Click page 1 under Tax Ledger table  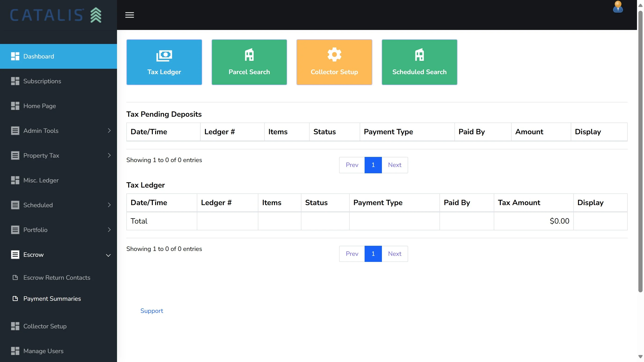point(373,253)
